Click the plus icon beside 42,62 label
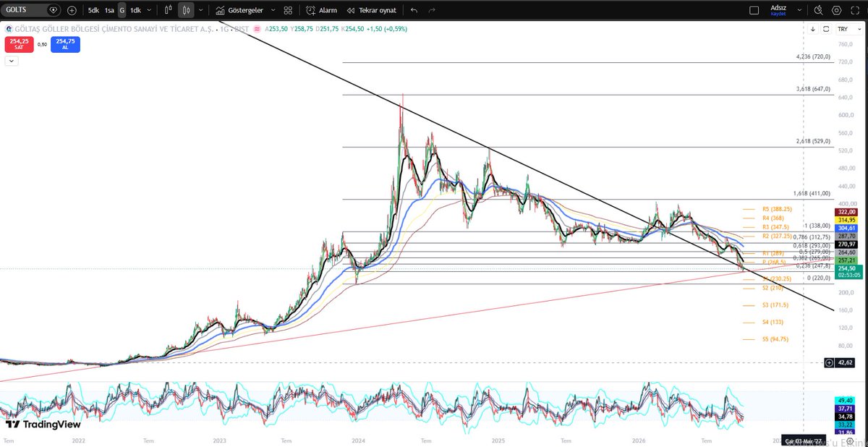This screenshot has height=447, width=868. (x=828, y=362)
